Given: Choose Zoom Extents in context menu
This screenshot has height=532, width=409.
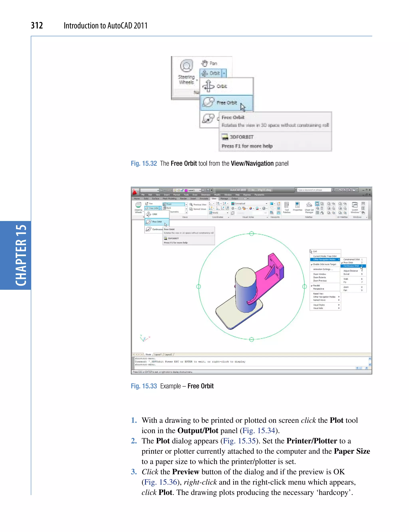Looking at the screenshot, I should [325, 277].
